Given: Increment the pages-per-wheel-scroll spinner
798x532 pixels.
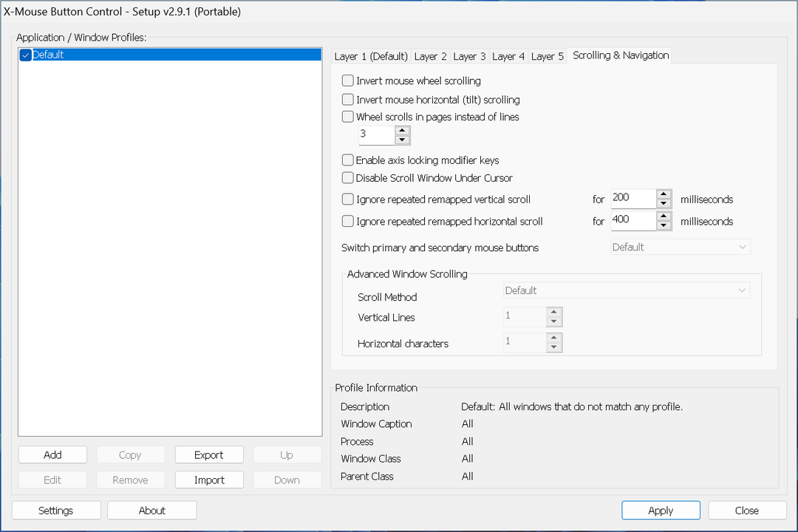Looking at the screenshot, I should (x=402, y=131).
